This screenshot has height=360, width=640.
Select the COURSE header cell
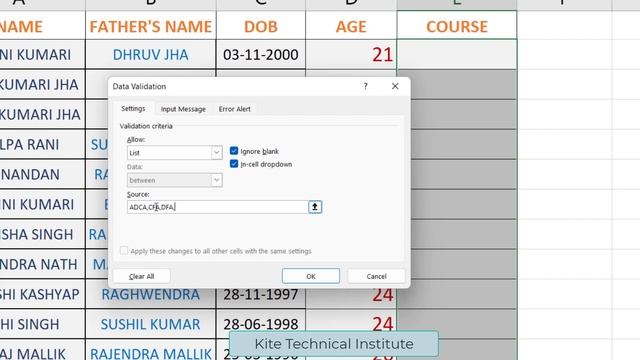(x=457, y=26)
